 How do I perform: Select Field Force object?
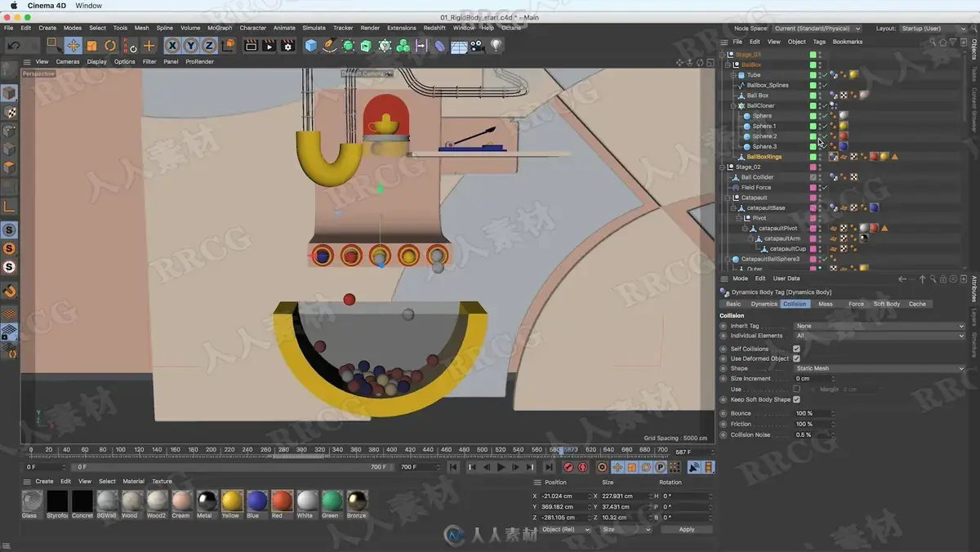(x=756, y=187)
